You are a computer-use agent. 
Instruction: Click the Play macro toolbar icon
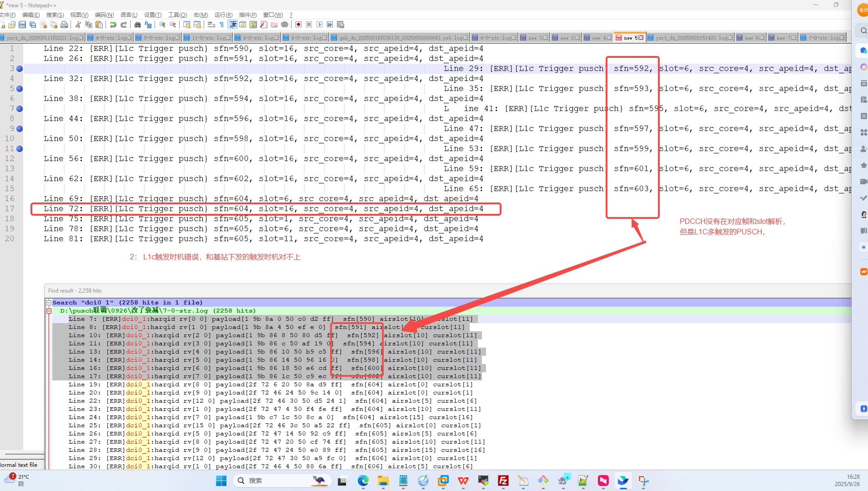click(319, 25)
